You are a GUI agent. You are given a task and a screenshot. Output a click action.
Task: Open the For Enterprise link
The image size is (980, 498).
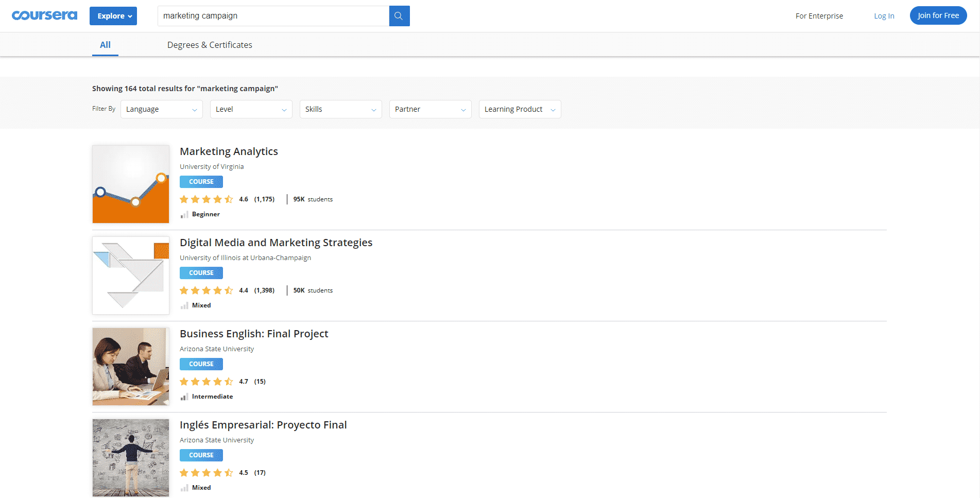819,16
